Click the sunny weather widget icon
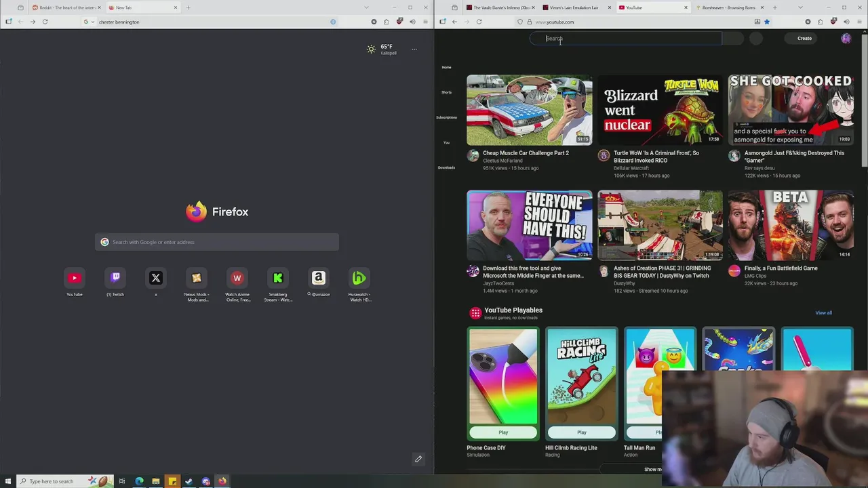The width and height of the screenshot is (868, 488). pos(371,49)
